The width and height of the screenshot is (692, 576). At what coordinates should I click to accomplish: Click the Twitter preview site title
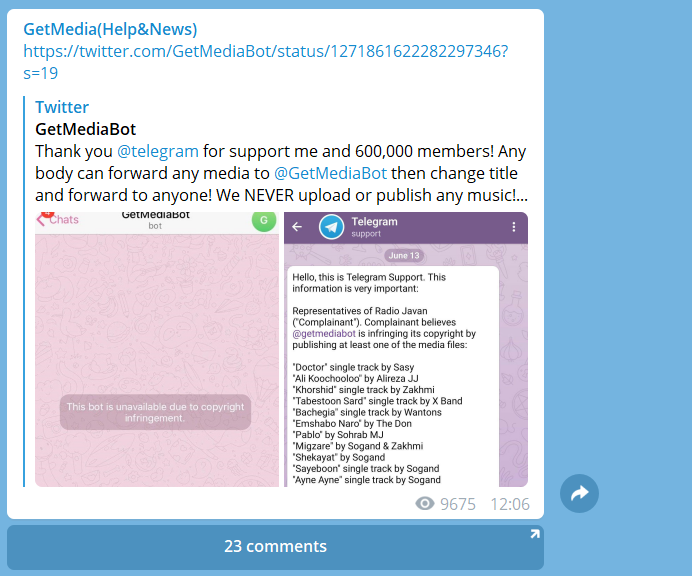coord(62,107)
